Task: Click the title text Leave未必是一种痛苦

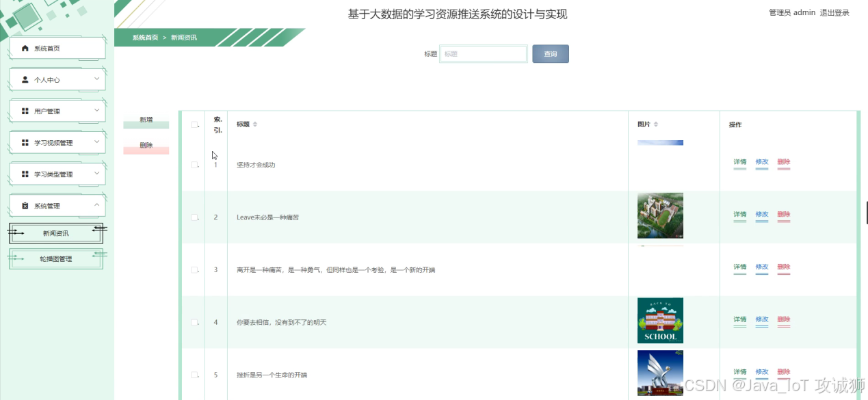Action: [267, 217]
